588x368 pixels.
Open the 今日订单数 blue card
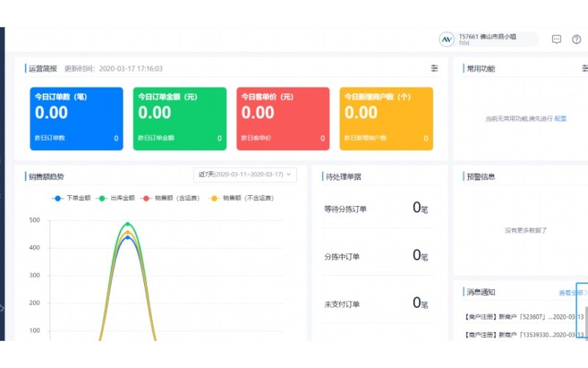76,118
